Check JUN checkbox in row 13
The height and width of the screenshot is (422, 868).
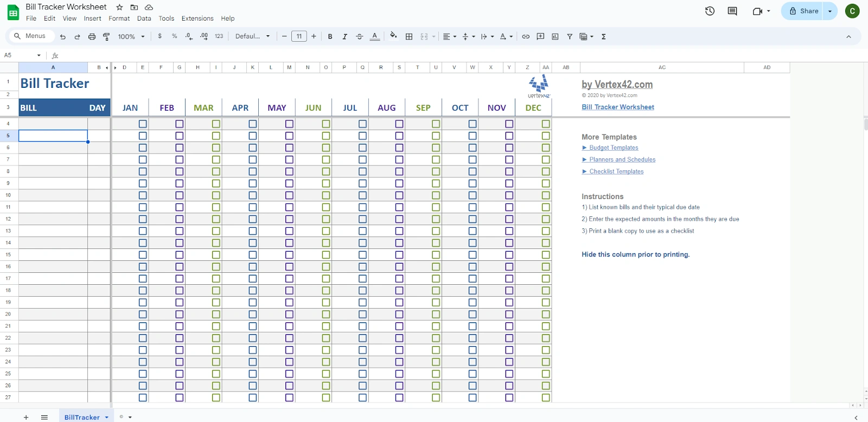[326, 231]
